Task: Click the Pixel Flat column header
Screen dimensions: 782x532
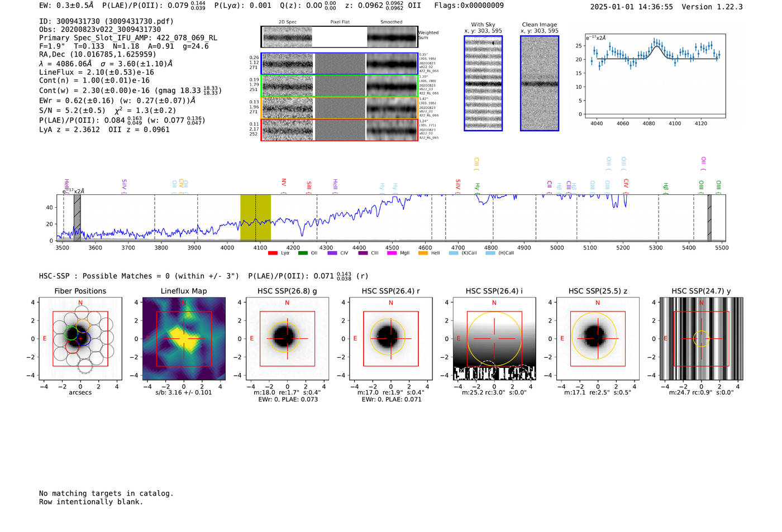Action: click(340, 22)
